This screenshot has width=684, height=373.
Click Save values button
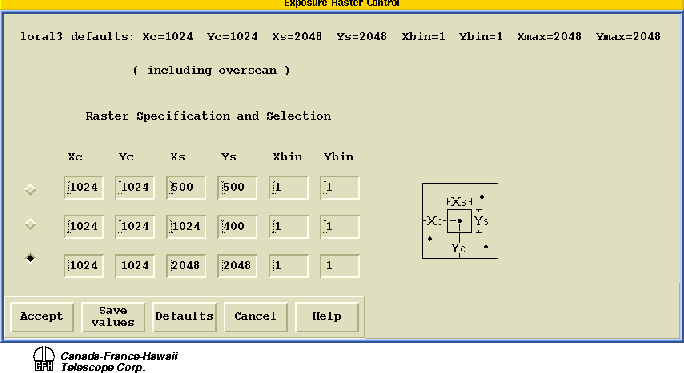113,316
